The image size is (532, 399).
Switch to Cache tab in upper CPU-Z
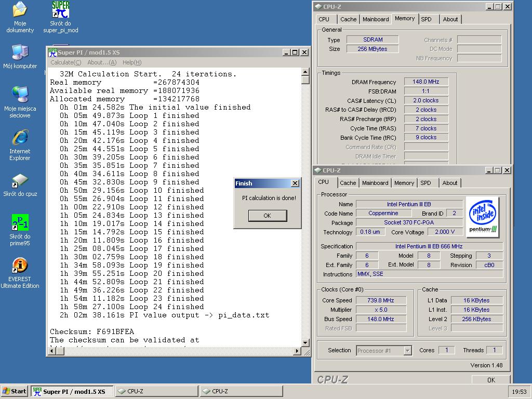pos(349,19)
